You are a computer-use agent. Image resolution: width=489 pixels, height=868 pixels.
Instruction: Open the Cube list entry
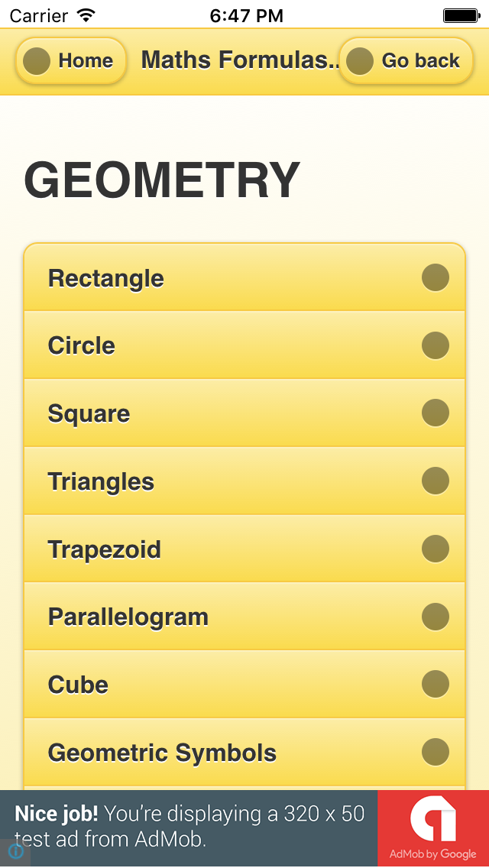click(x=79, y=685)
